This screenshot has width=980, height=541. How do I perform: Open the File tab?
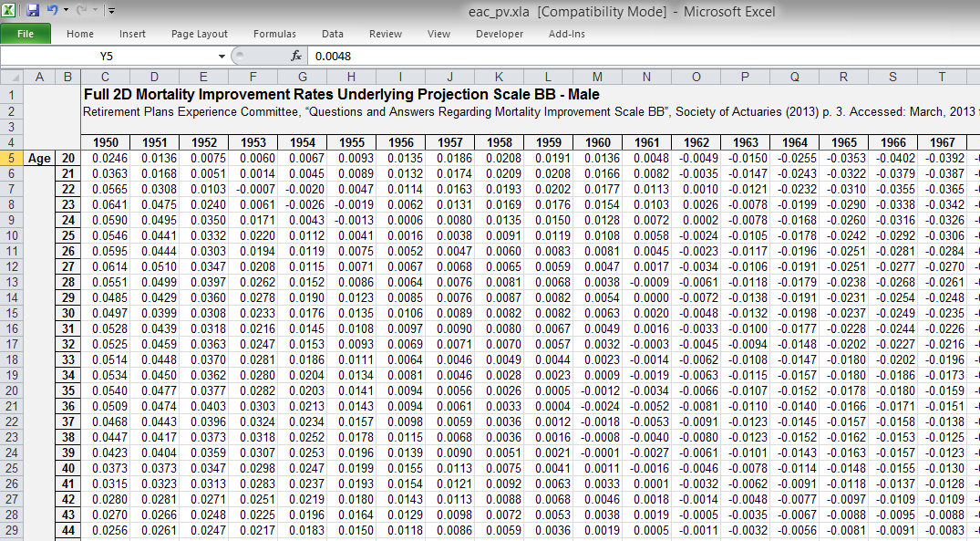pos(25,34)
